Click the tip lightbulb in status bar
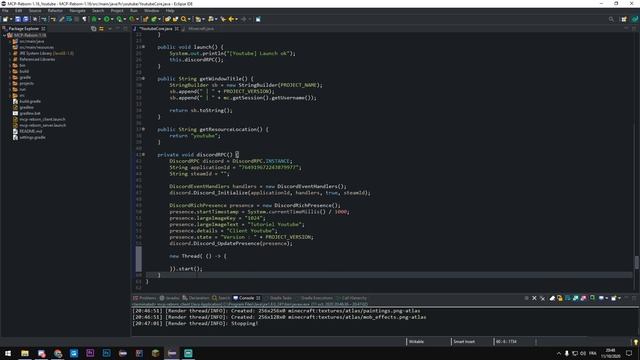 point(635,342)
